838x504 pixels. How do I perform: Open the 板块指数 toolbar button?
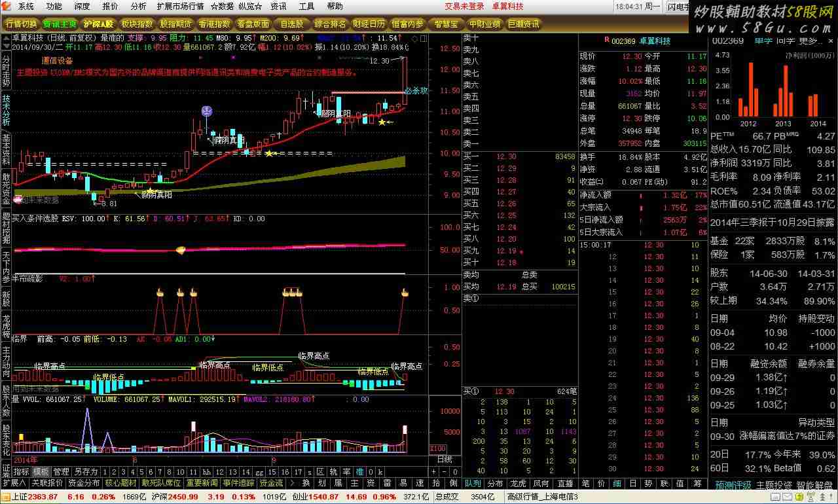pos(137,24)
